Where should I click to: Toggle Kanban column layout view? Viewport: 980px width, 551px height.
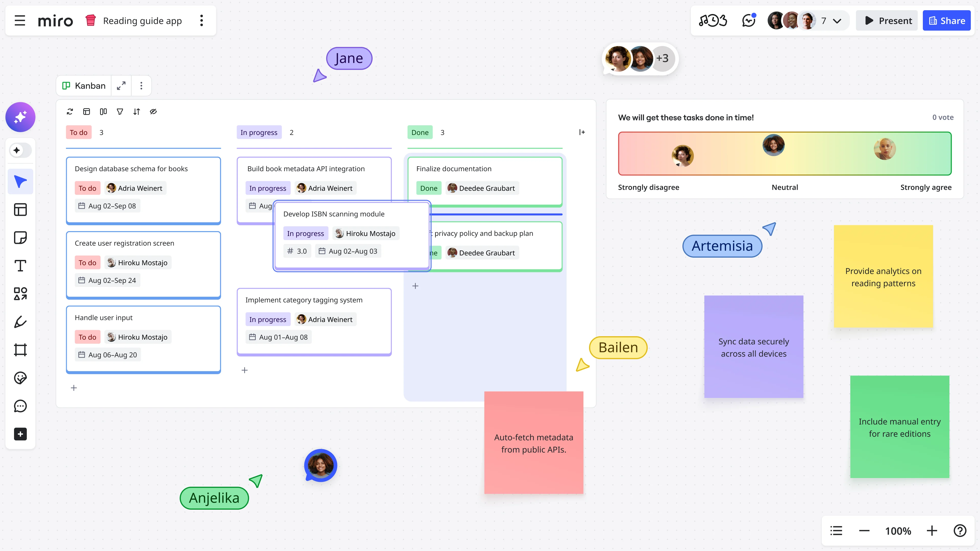point(103,111)
